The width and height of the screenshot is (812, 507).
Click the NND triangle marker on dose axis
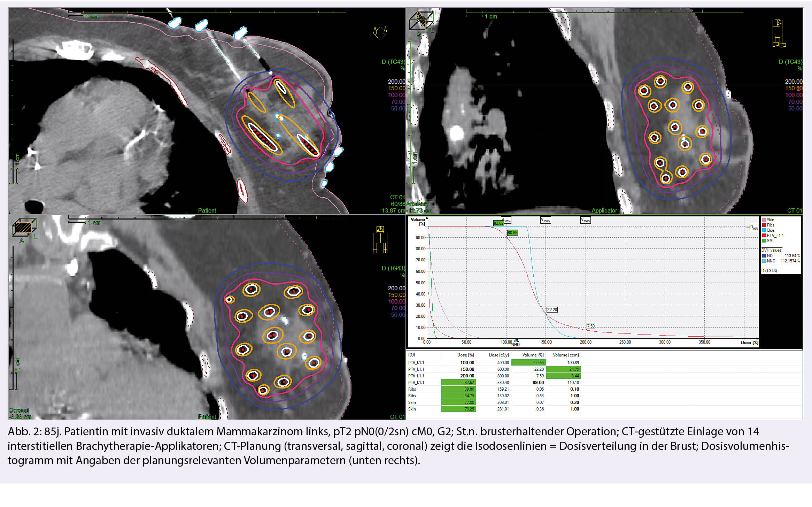(x=516, y=341)
